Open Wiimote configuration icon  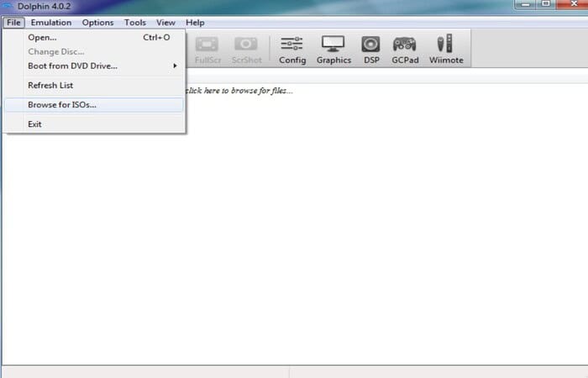(x=446, y=50)
